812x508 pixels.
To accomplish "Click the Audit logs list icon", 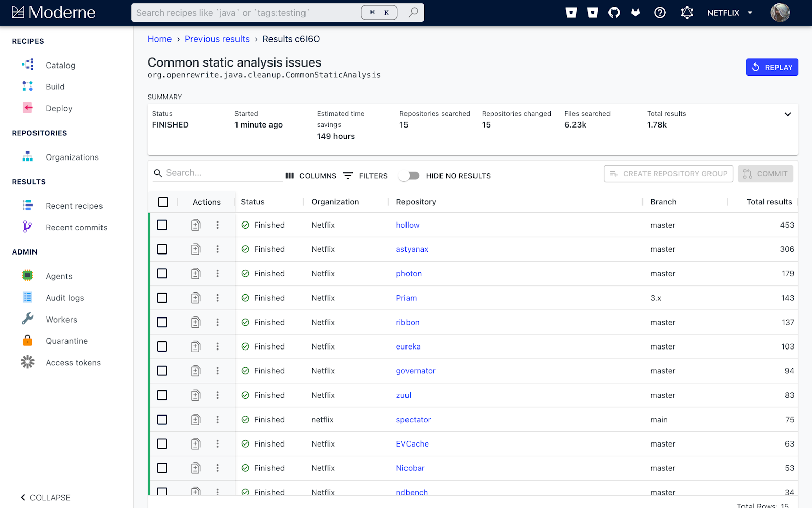I will coord(28,297).
